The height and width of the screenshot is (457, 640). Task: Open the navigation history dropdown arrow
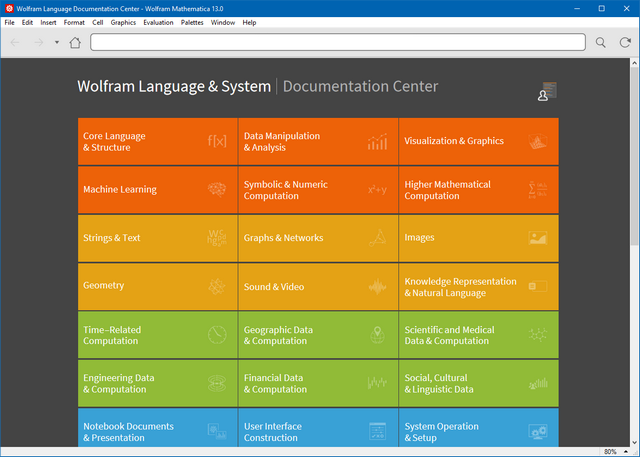point(57,43)
